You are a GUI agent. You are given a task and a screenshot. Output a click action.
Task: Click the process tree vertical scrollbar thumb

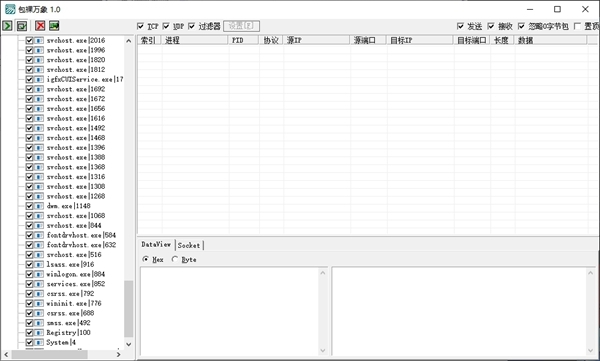[129, 309]
